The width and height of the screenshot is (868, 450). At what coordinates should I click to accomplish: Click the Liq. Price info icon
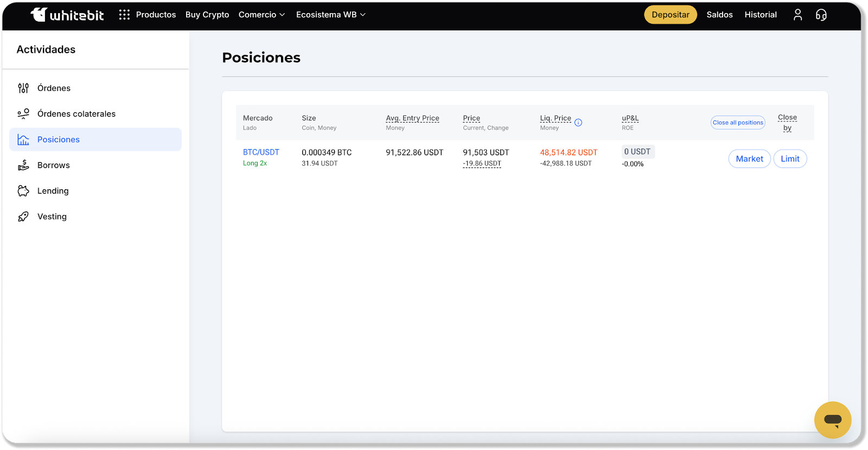578,123
